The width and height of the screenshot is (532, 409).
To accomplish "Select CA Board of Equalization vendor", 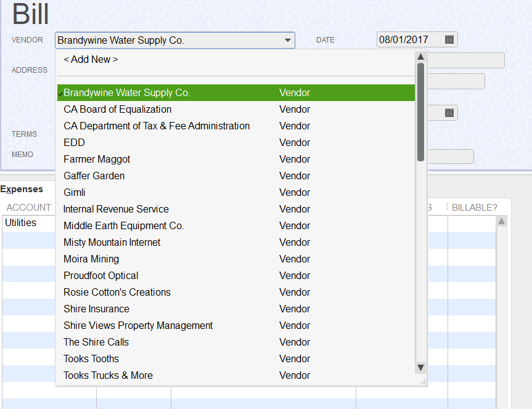I will [x=236, y=109].
